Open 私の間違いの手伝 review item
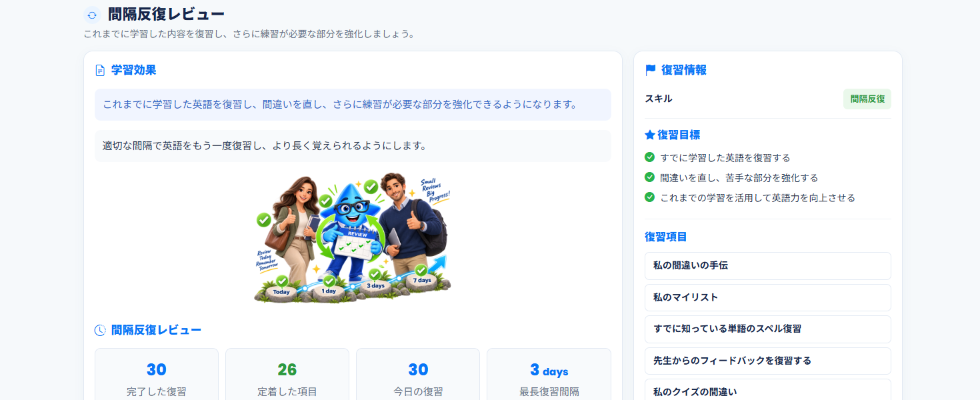The width and height of the screenshot is (980, 400). click(768, 266)
